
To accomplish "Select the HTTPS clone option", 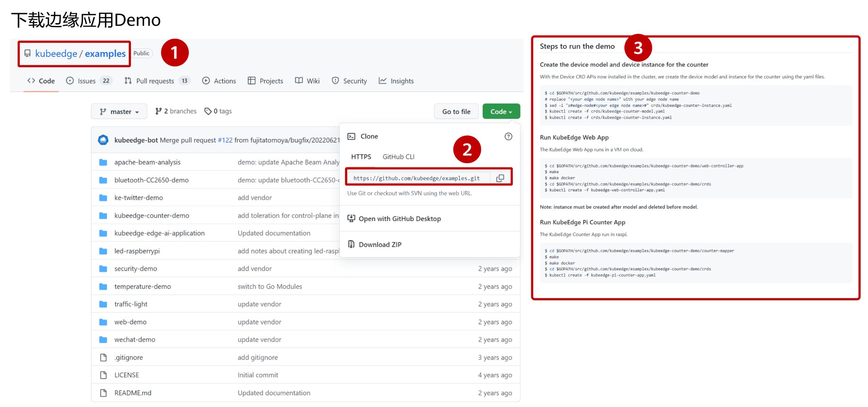I will click(x=361, y=157).
